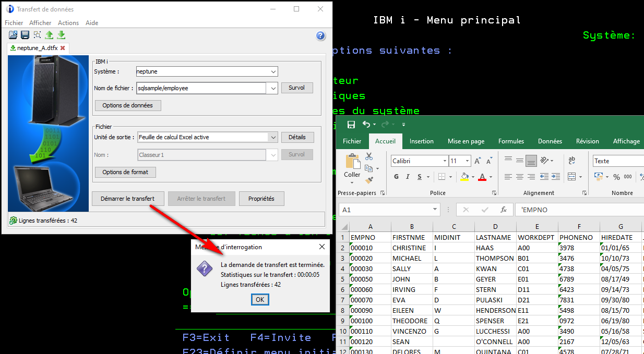This screenshot has width=644, height=354.
Task: Open the Afficher menu
Action: (40, 23)
